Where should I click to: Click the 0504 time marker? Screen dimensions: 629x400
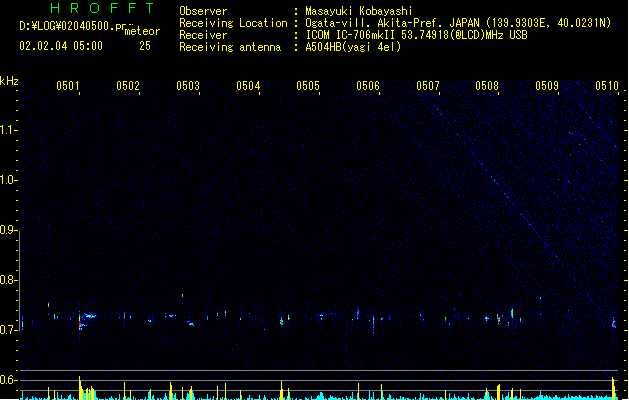coord(248,86)
